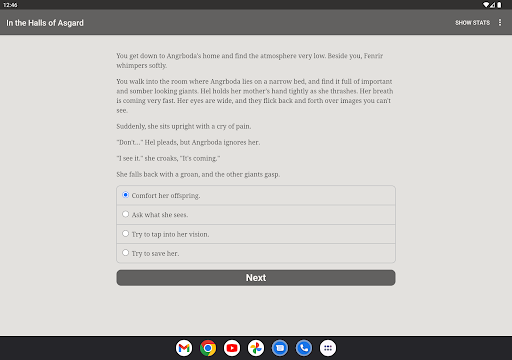Click the Wi-Fi status icon
The image size is (512, 360).
pyautogui.click(x=486, y=5)
